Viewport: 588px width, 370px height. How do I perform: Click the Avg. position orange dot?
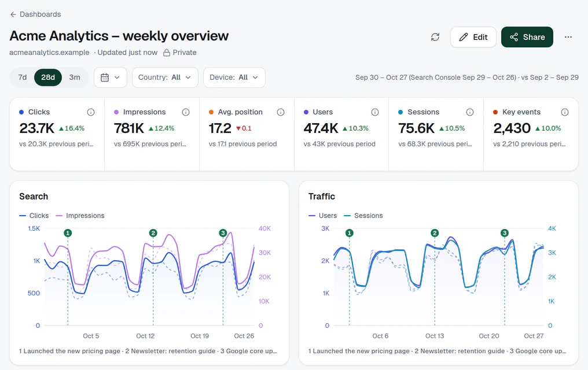point(211,112)
